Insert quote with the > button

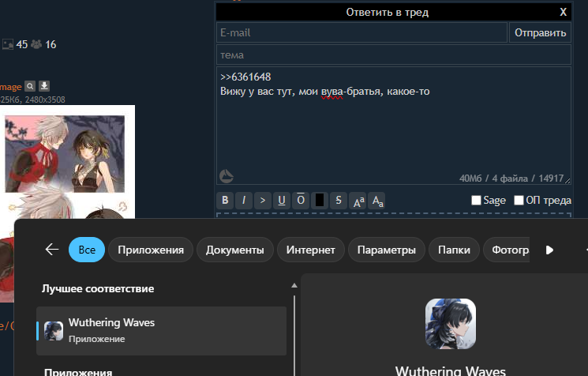pos(263,201)
